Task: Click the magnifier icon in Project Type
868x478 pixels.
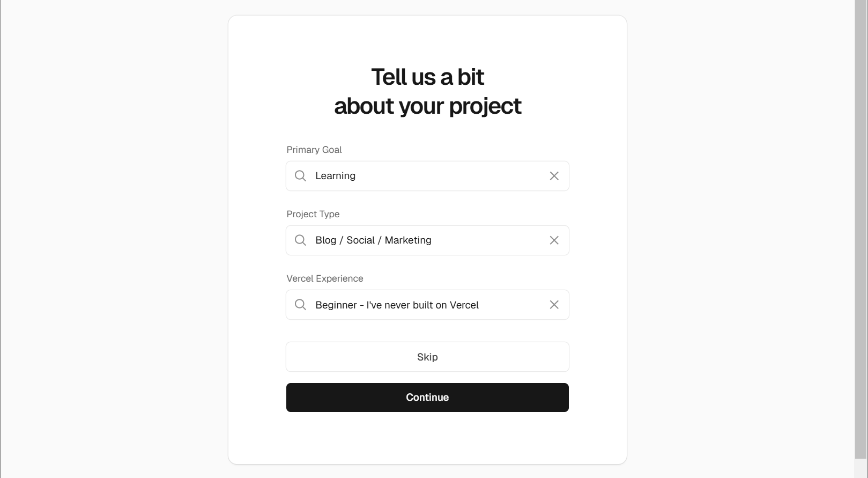Action: (x=300, y=240)
